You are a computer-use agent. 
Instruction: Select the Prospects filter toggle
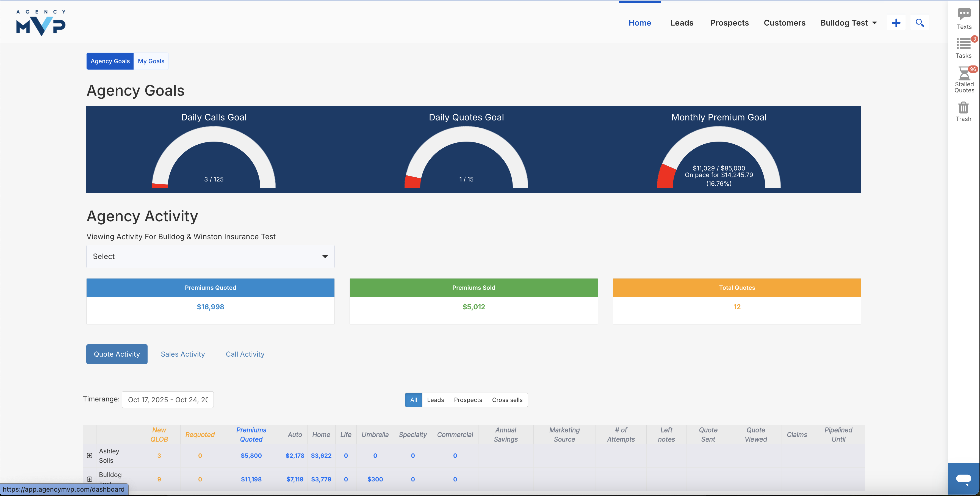click(x=467, y=400)
